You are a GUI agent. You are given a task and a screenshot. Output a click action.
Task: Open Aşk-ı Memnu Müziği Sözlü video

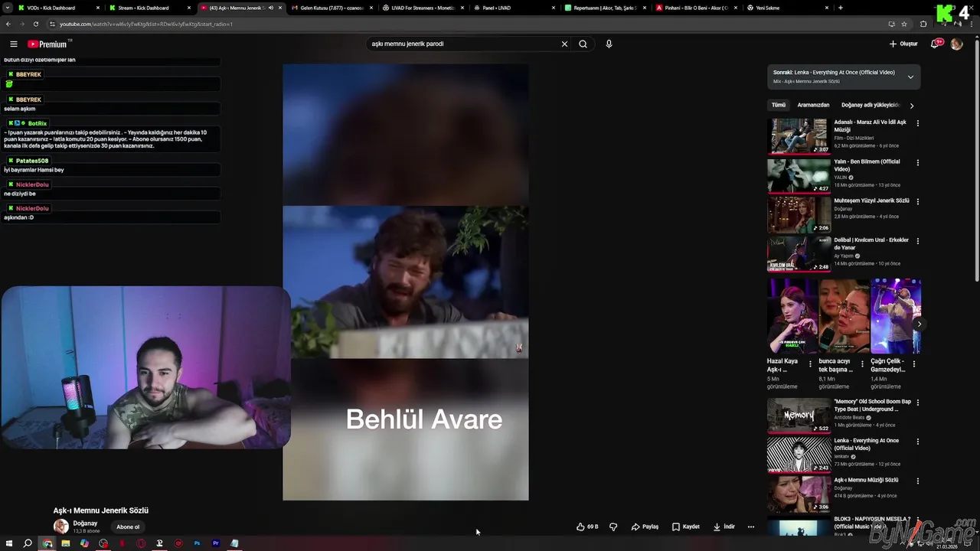click(799, 494)
